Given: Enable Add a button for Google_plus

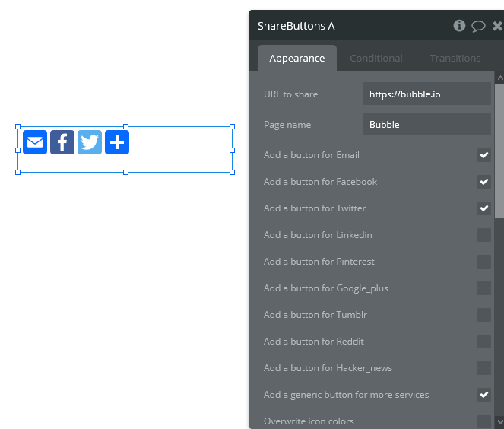Looking at the screenshot, I should point(483,288).
